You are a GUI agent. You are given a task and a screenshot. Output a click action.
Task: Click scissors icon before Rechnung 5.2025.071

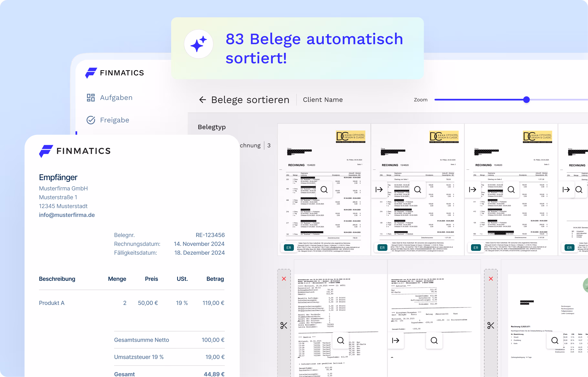click(x=491, y=326)
